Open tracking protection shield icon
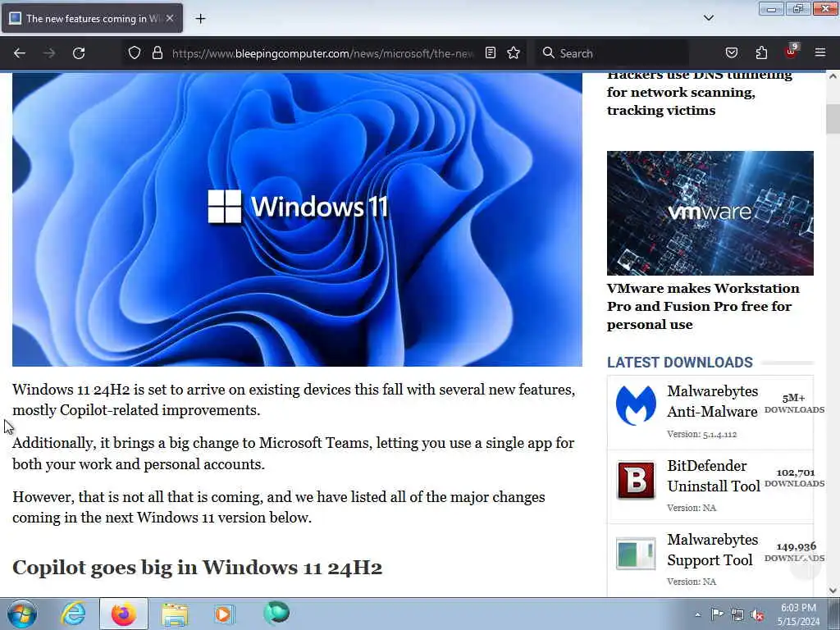Image resolution: width=840 pixels, height=630 pixels. 135,52
